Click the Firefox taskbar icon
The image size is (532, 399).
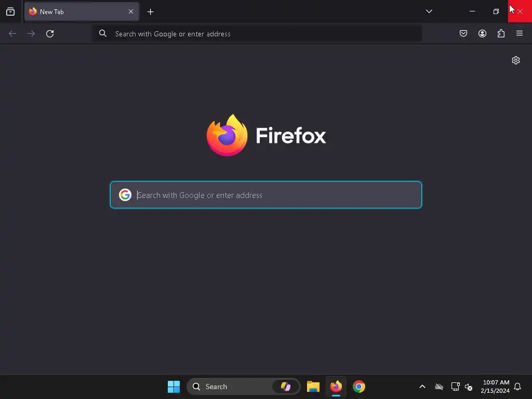(336, 387)
